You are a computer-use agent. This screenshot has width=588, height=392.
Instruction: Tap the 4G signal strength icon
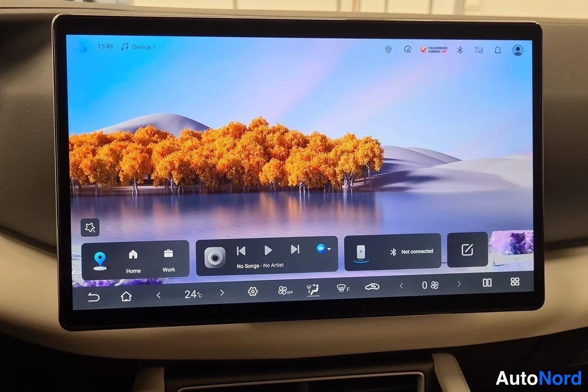[479, 50]
